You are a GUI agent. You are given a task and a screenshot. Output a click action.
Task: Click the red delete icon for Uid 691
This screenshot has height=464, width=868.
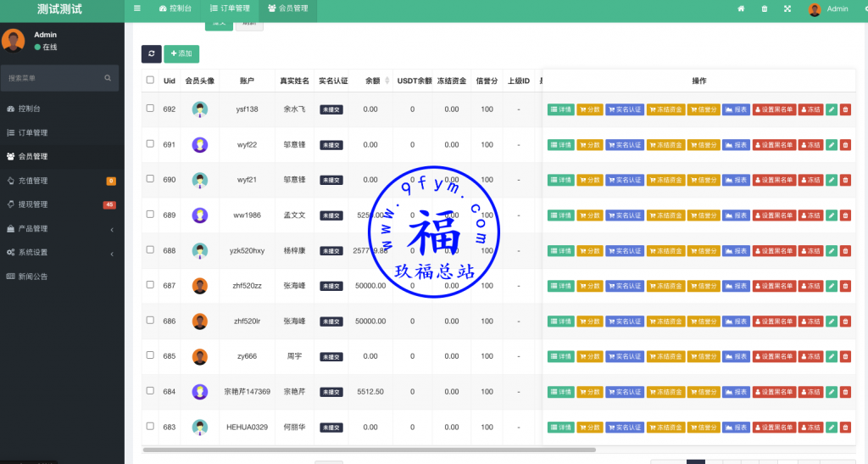pos(845,145)
